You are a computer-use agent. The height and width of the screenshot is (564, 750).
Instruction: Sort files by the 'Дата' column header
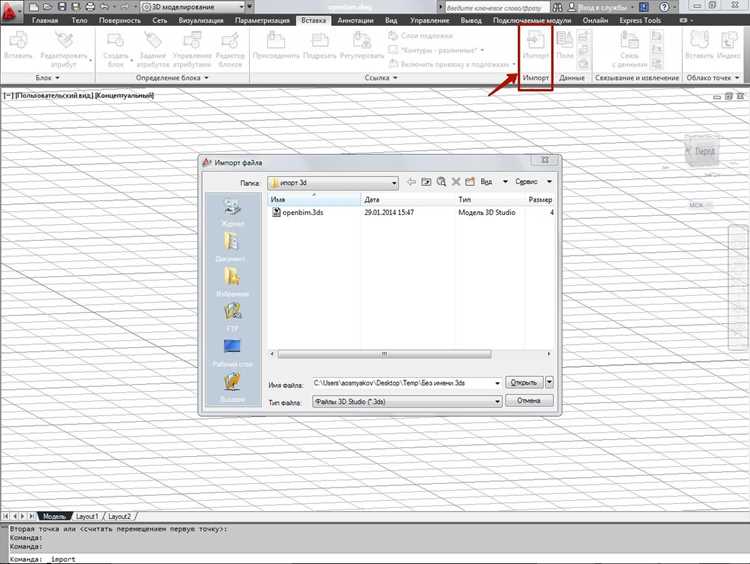408,199
